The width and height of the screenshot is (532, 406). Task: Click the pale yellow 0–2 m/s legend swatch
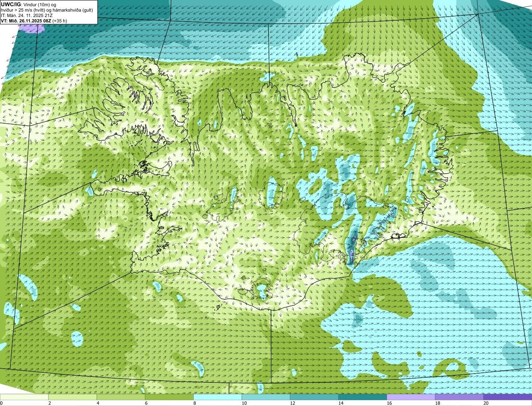25,397
